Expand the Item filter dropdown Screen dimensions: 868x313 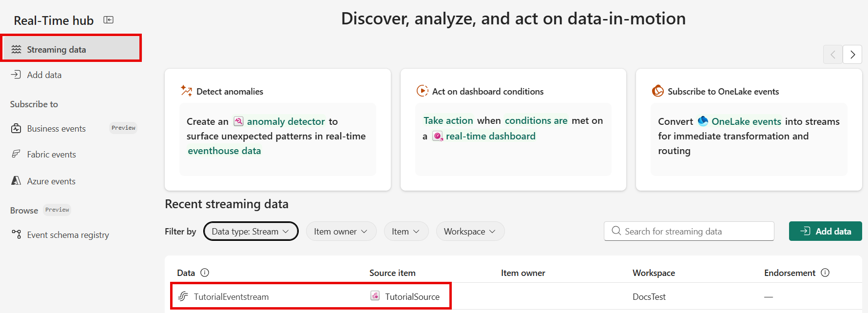pos(406,231)
